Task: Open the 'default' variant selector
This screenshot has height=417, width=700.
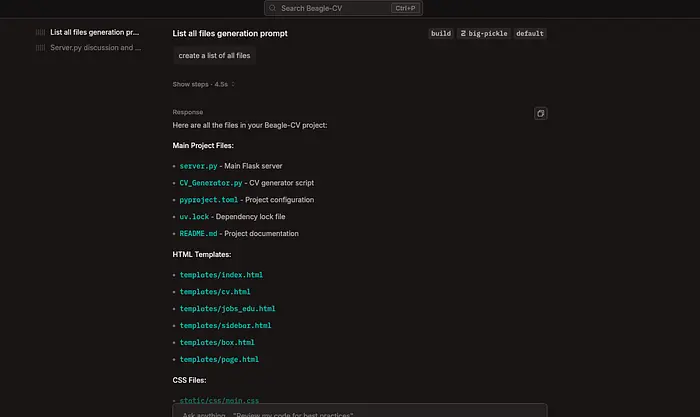Action: [x=530, y=33]
